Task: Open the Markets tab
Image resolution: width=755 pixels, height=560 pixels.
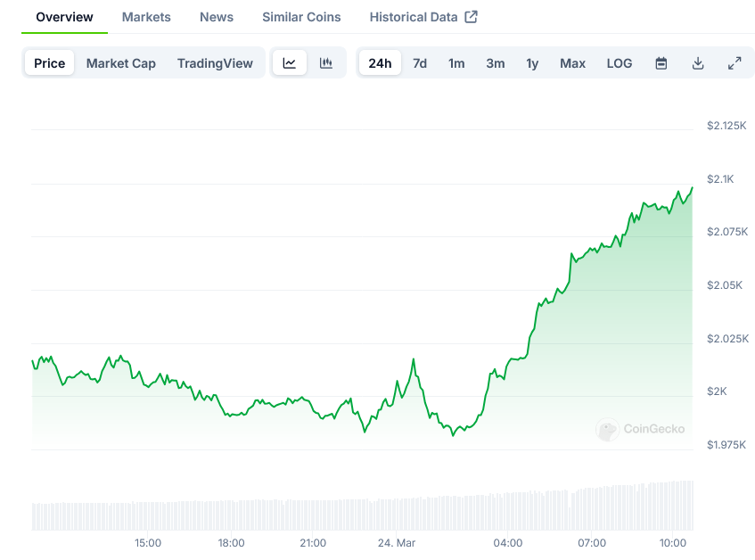Action: click(x=145, y=16)
